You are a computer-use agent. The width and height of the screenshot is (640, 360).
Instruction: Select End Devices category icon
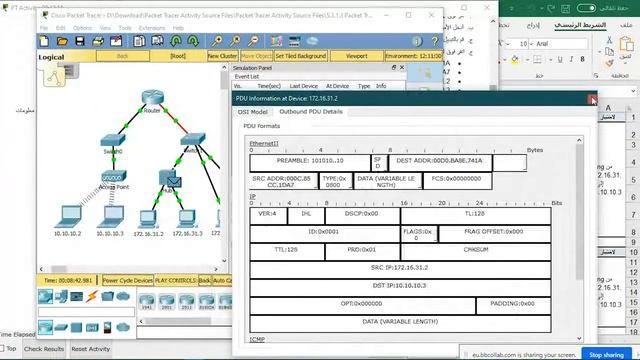[x=61, y=296]
